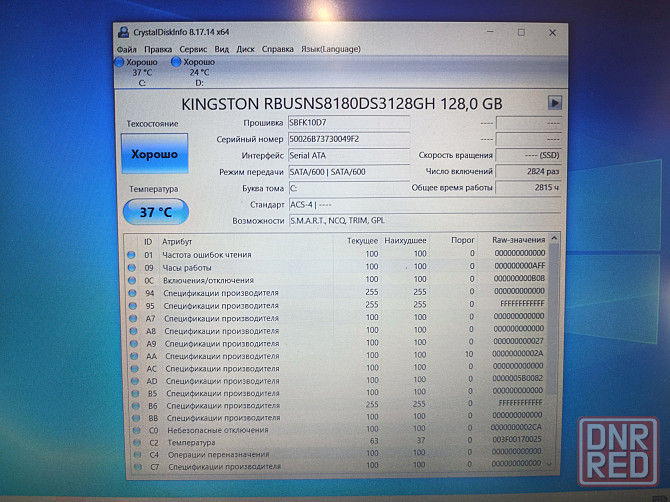Click transfer mode field SATA/600 | SATA/600

pos(349,172)
